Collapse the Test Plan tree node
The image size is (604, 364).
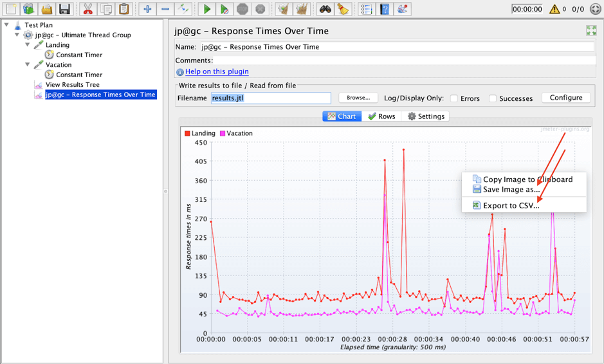click(x=6, y=24)
